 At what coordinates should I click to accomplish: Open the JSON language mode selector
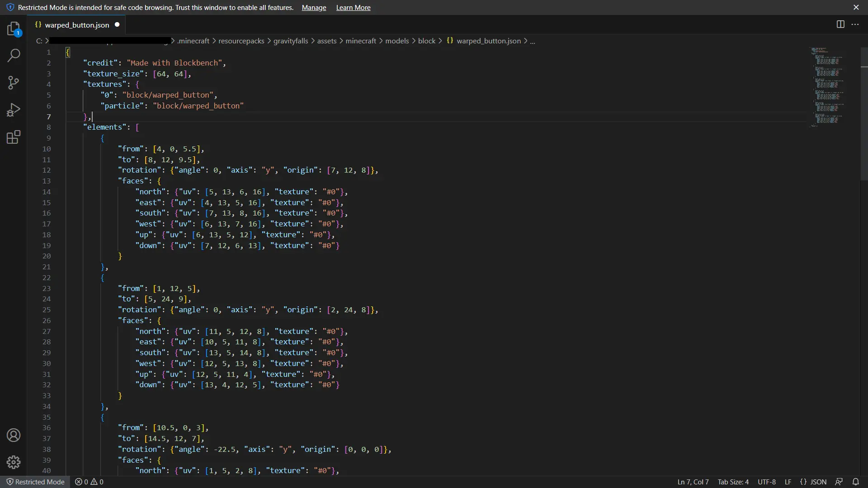pyautogui.click(x=818, y=482)
